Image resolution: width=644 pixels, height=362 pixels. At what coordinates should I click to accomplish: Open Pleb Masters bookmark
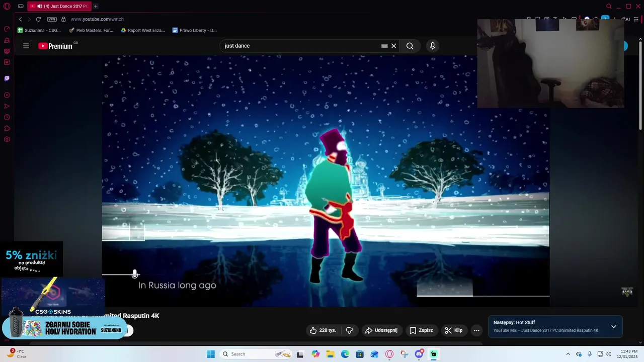tap(92, 30)
